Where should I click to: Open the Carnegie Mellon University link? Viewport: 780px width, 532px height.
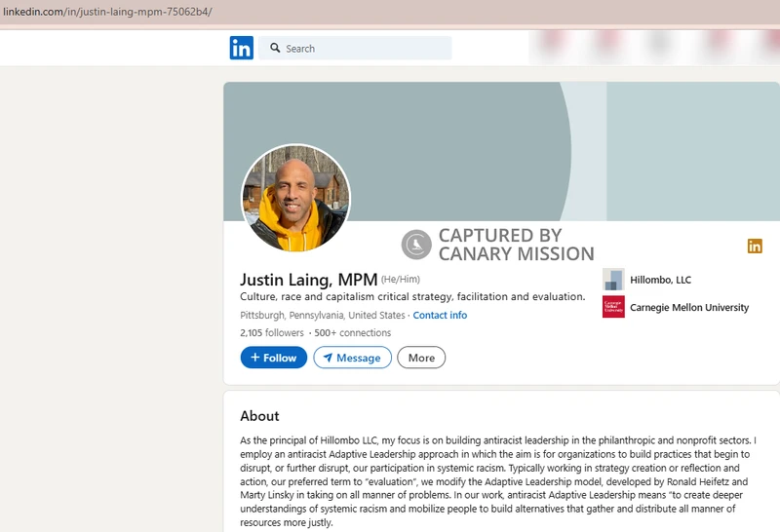689,307
